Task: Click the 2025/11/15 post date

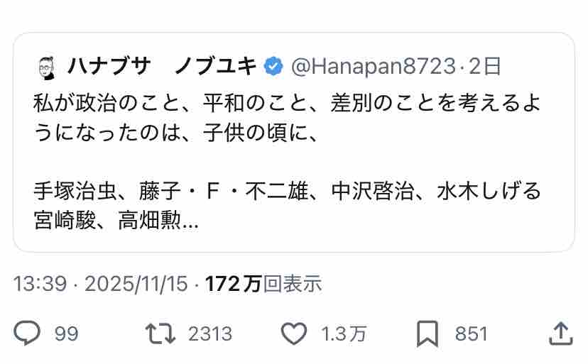Action: (x=136, y=283)
